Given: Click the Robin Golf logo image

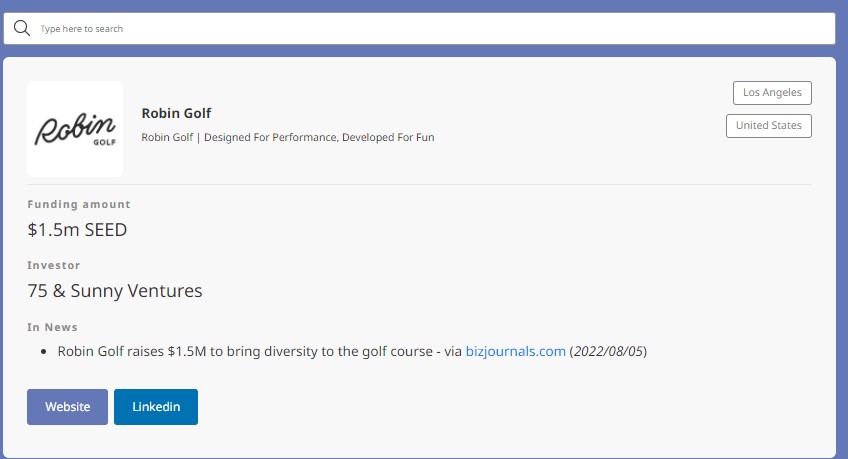Looking at the screenshot, I should (75, 129).
